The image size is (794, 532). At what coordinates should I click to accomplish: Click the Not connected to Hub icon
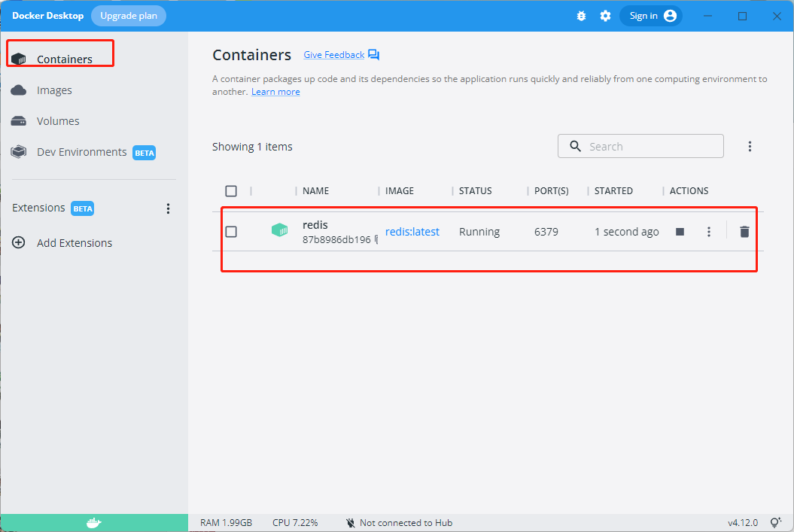351,523
